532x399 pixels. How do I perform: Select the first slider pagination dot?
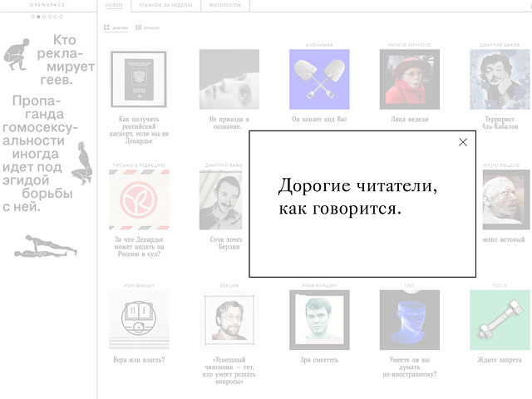pos(33,16)
